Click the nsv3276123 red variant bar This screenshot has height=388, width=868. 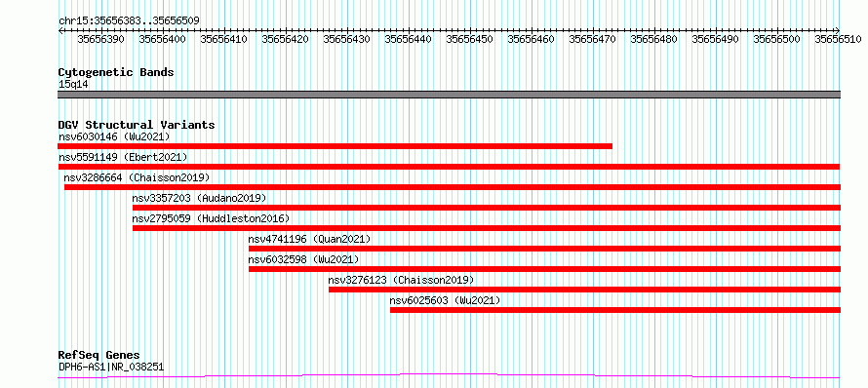click(x=584, y=290)
